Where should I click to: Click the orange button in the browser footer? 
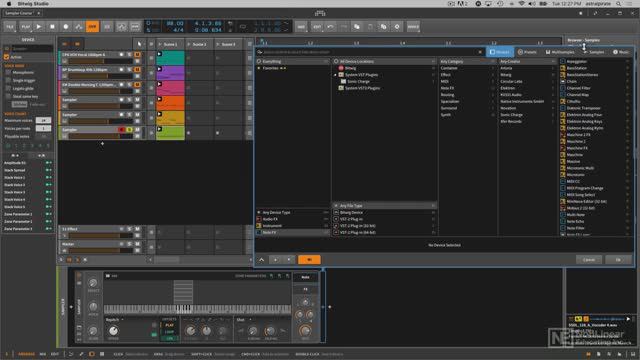309,260
